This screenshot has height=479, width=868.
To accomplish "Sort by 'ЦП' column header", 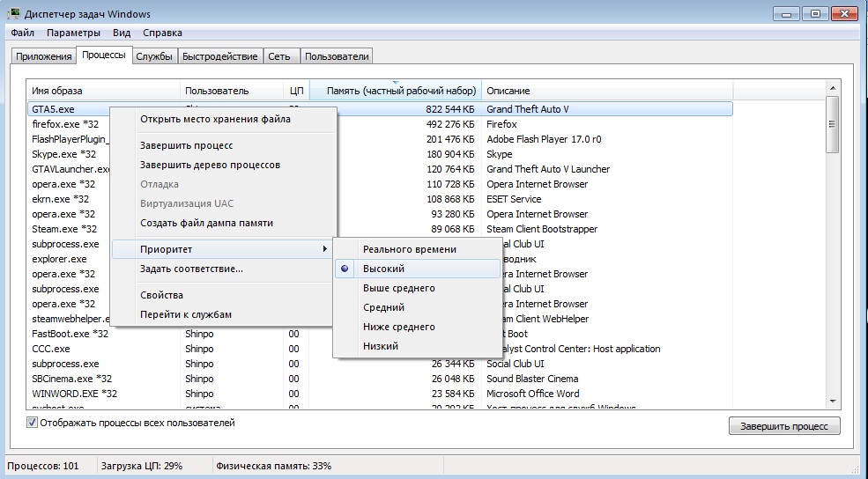I will [297, 91].
